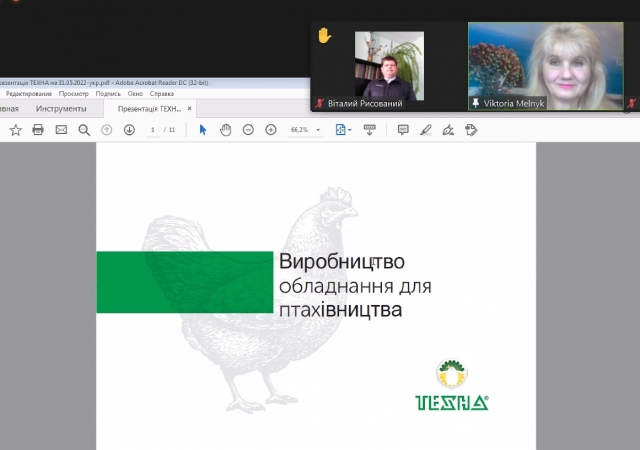Activate the selection arrow tool

click(x=203, y=130)
